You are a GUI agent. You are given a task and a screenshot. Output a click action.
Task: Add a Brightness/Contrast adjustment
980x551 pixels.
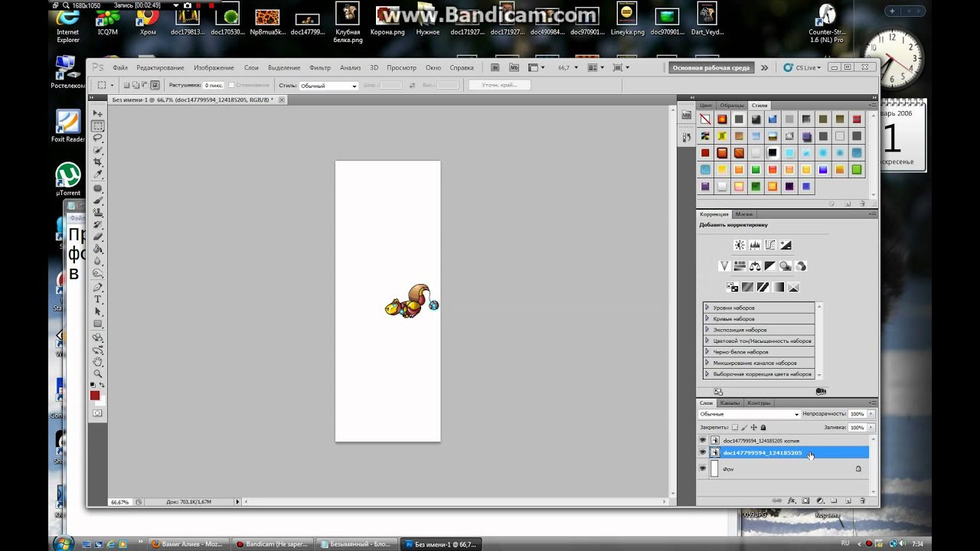[x=739, y=245]
